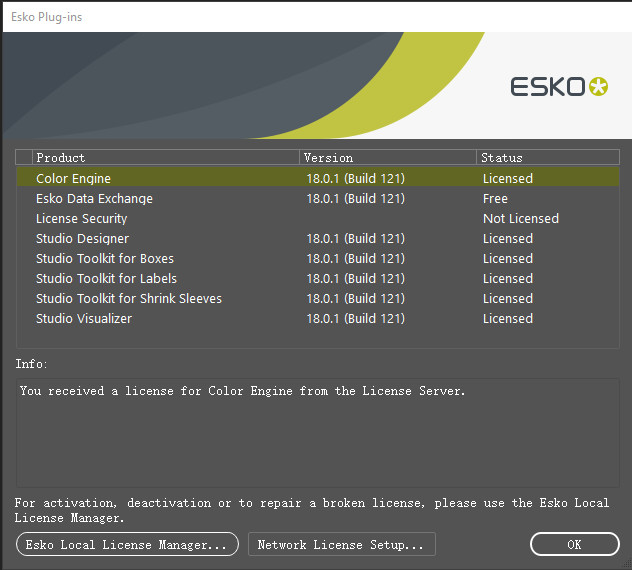Screen dimensions: 632x570
Task: Click the Esko Plug-ins window title
Action: pyautogui.click(x=47, y=17)
